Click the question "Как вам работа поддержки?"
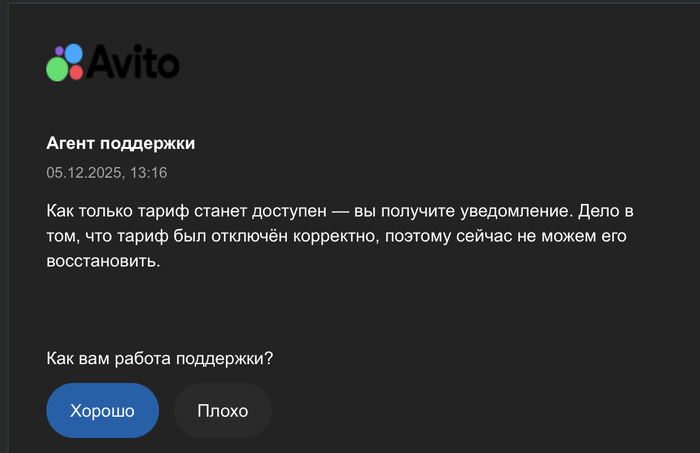This screenshot has width=700, height=453. click(x=159, y=359)
